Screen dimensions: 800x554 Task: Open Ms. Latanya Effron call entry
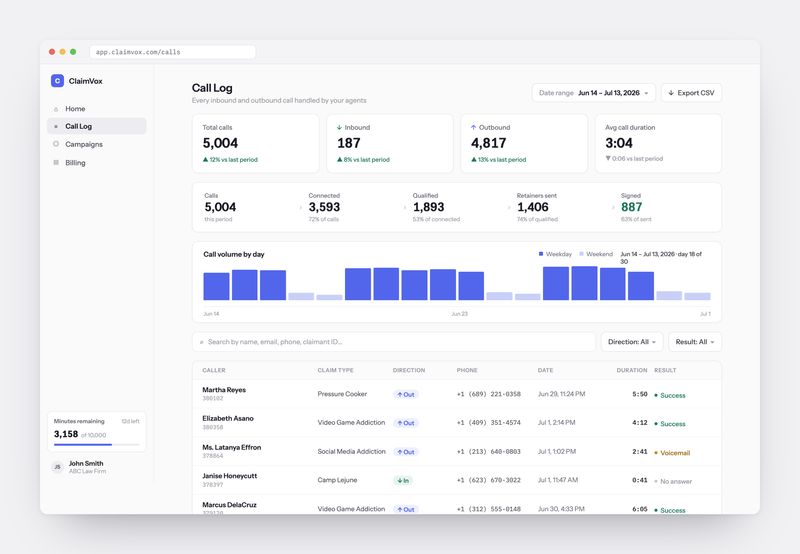457,451
